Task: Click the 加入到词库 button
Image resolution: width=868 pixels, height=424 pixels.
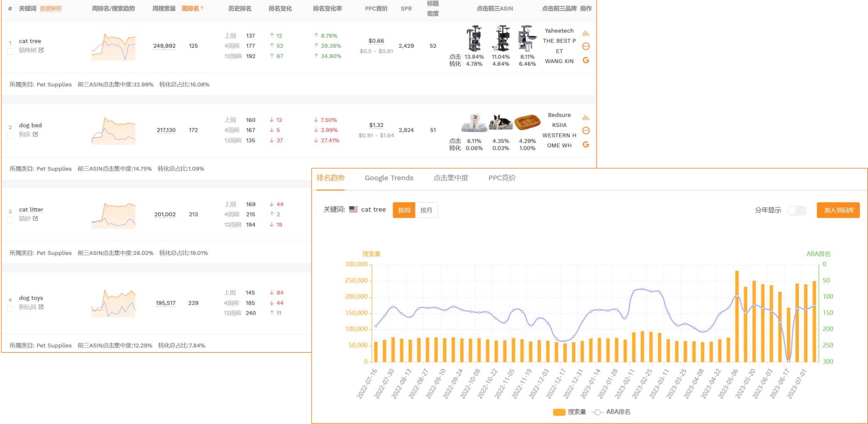Action: (x=838, y=210)
